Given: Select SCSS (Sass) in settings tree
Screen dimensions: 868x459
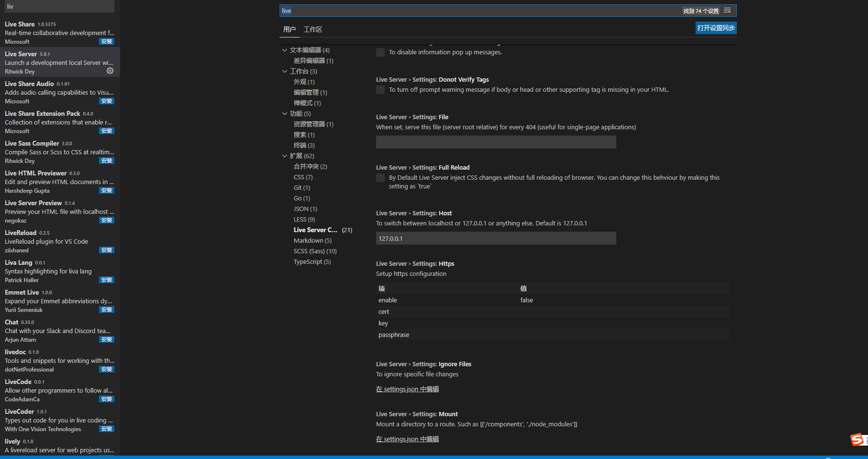Looking at the screenshot, I should click(x=315, y=251).
